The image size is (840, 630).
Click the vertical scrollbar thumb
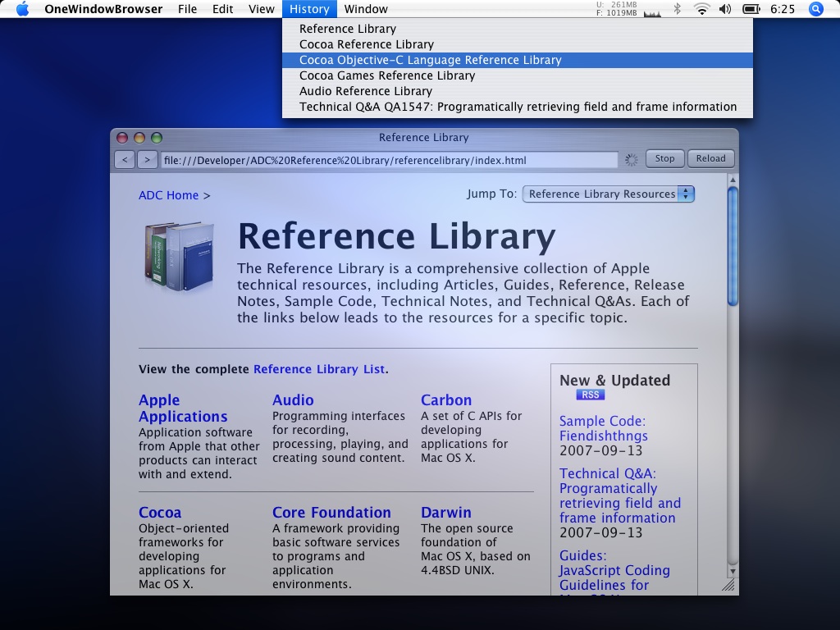coord(733,245)
